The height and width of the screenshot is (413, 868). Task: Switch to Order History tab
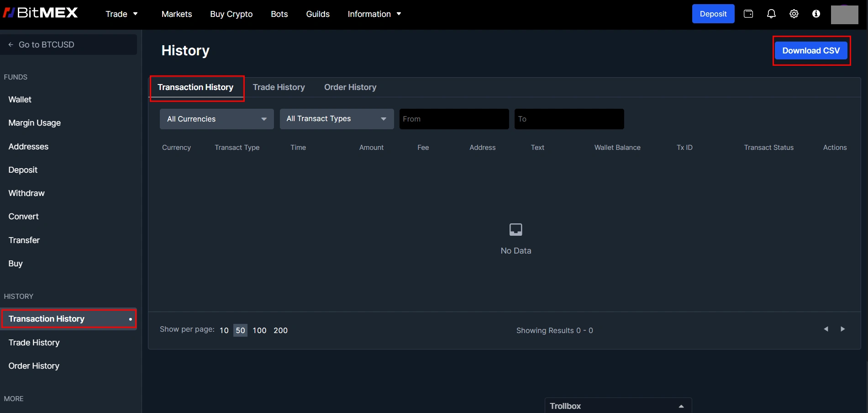350,87
